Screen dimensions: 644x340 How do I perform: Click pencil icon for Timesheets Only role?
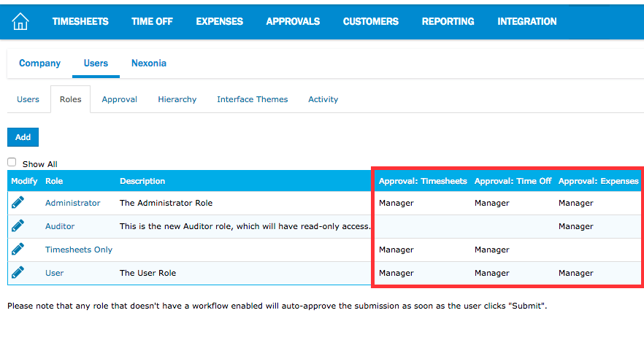click(18, 250)
